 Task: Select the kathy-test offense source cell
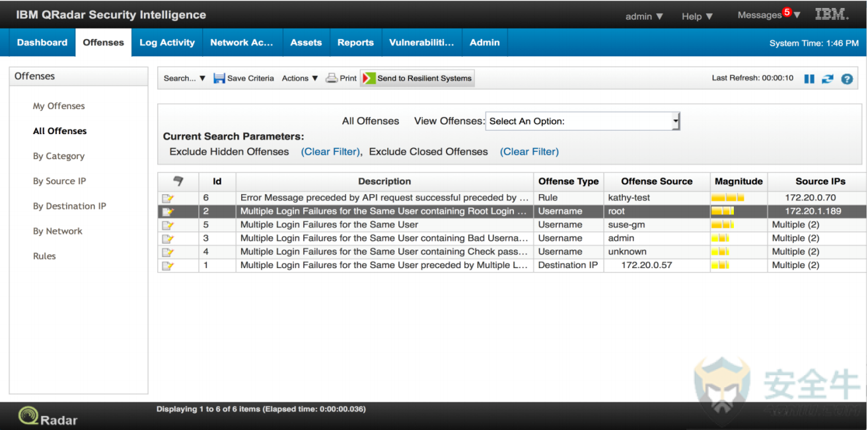pyautogui.click(x=657, y=197)
